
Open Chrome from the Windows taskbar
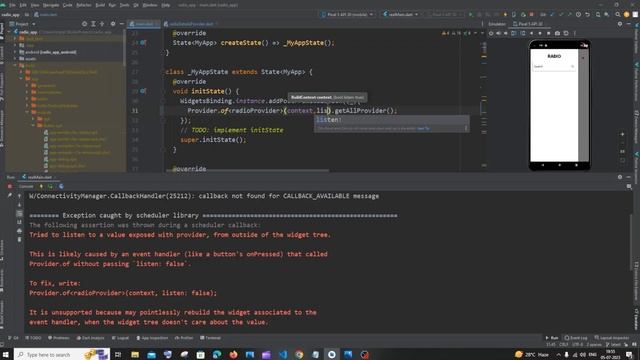click(299, 355)
